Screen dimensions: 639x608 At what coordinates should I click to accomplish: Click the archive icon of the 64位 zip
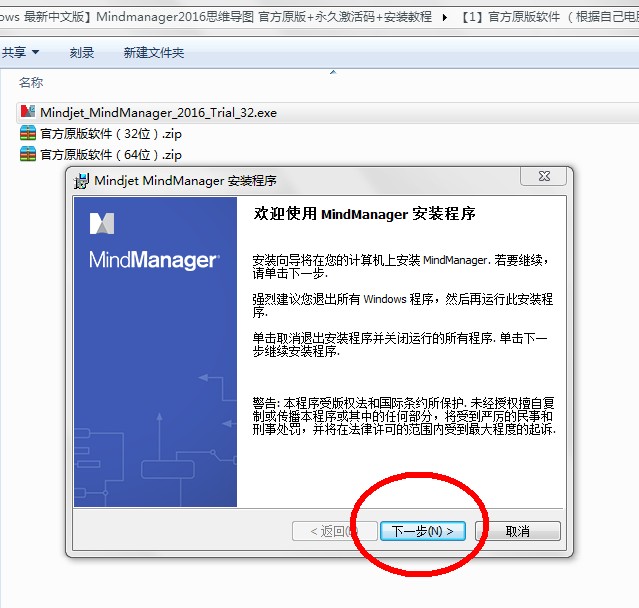click(x=28, y=154)
